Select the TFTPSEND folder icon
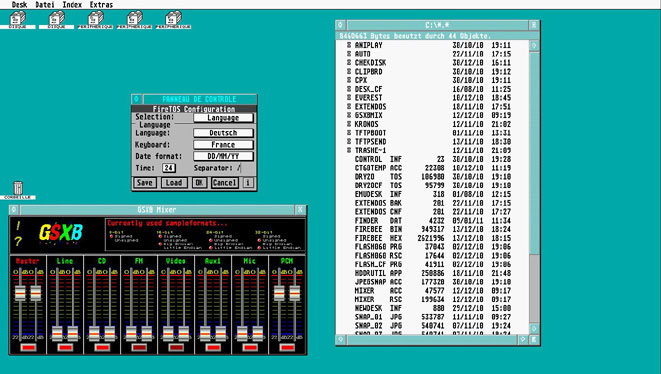Image resolution: width=661 pixels, height=374 pixels. 349,141
